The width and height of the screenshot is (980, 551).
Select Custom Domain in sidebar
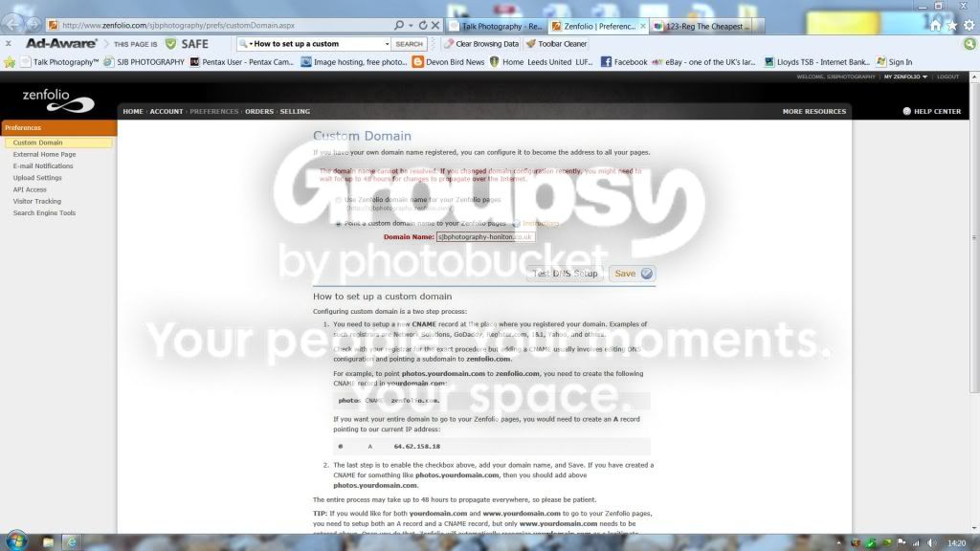58,143
